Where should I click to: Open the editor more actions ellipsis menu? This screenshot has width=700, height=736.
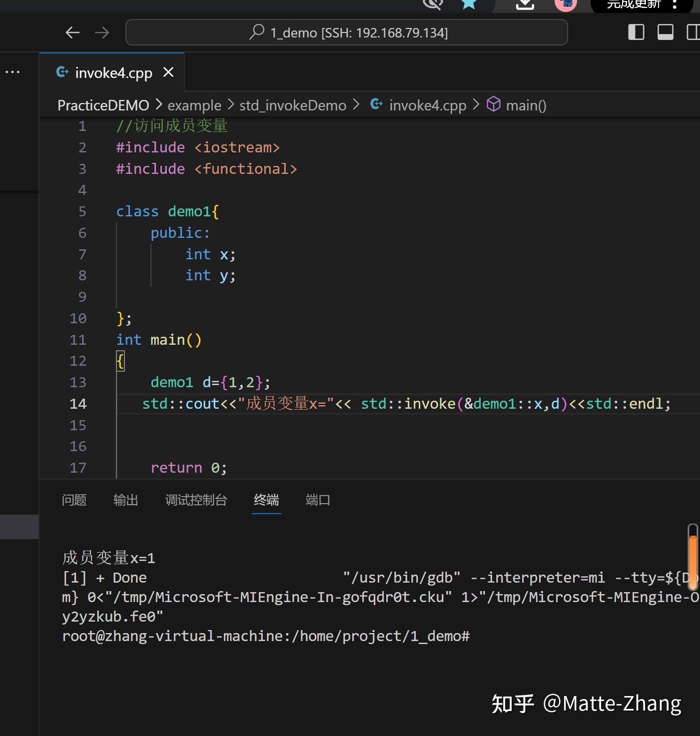12,71
